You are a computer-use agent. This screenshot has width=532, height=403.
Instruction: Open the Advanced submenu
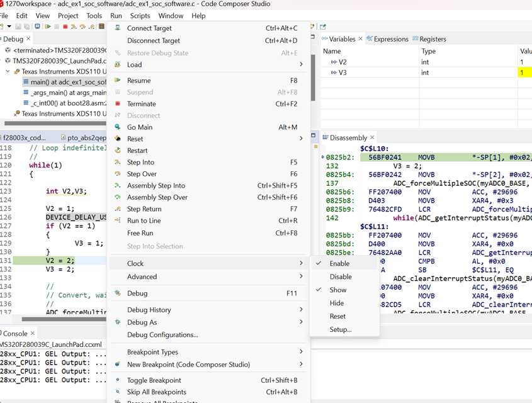pos(142,277)
